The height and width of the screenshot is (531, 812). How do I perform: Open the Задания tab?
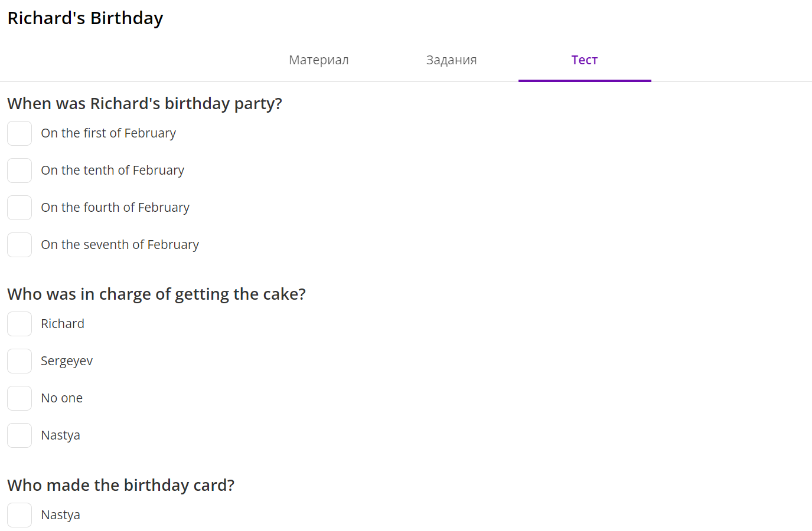pos(452,60)
